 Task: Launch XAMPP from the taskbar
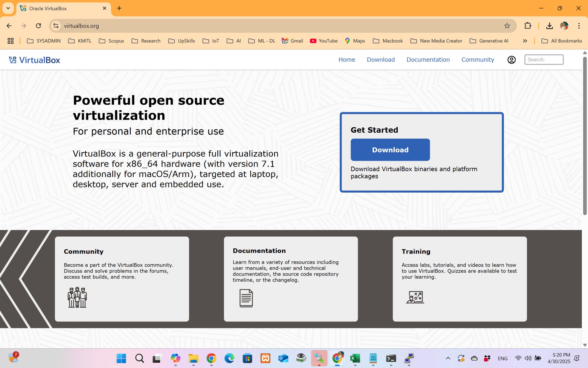click(x=265, y=358)
